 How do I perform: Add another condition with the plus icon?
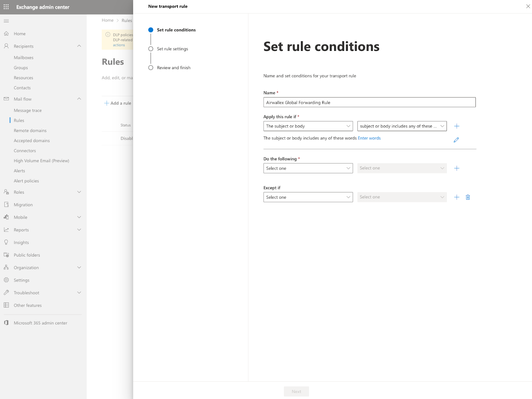coord(457,126)
